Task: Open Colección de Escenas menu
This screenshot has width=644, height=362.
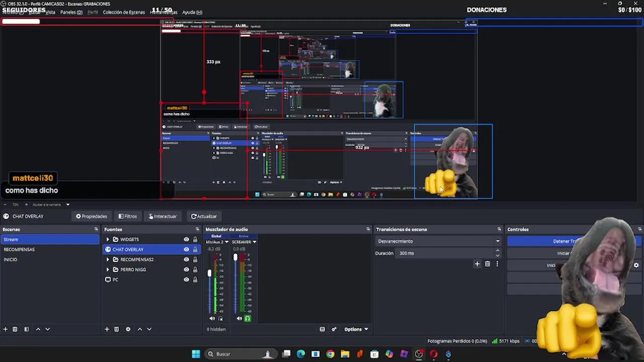Action: (124, 12)
